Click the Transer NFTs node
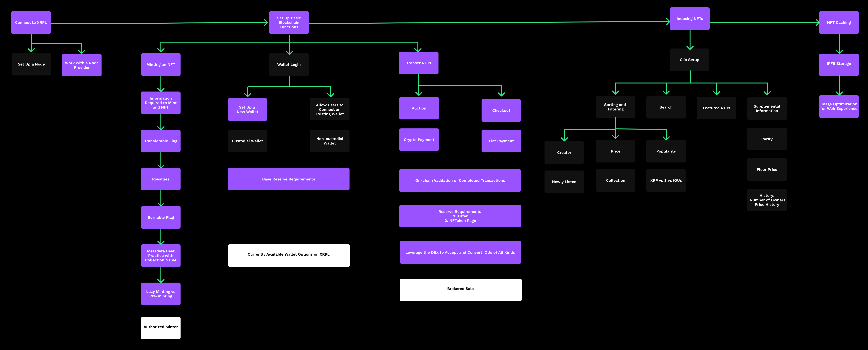This screenshot has width=868, height=350. tap(419, 63)
